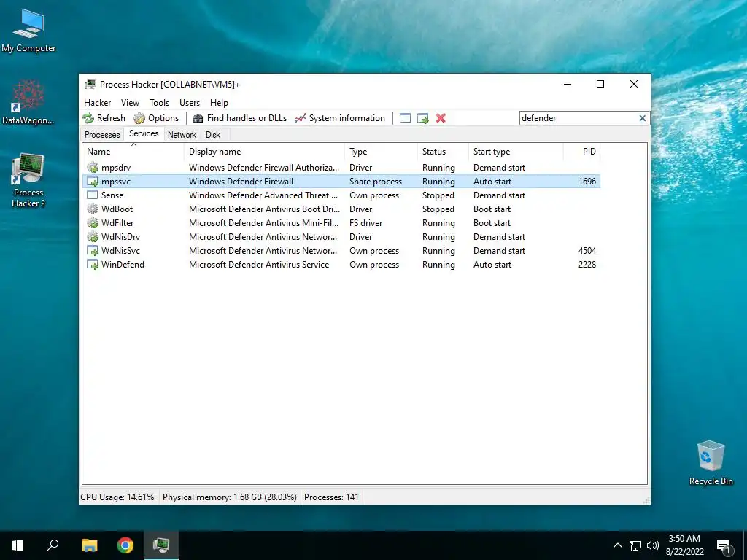Open the View menu
Image resolution: width=747 pixels, height=560 pixels.
coord(130,102)
